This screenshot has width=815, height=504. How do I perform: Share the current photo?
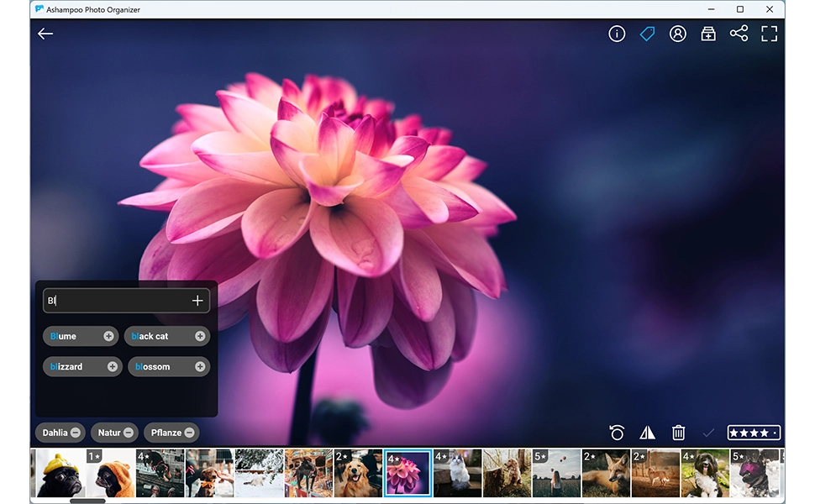(x=739, y=34)
